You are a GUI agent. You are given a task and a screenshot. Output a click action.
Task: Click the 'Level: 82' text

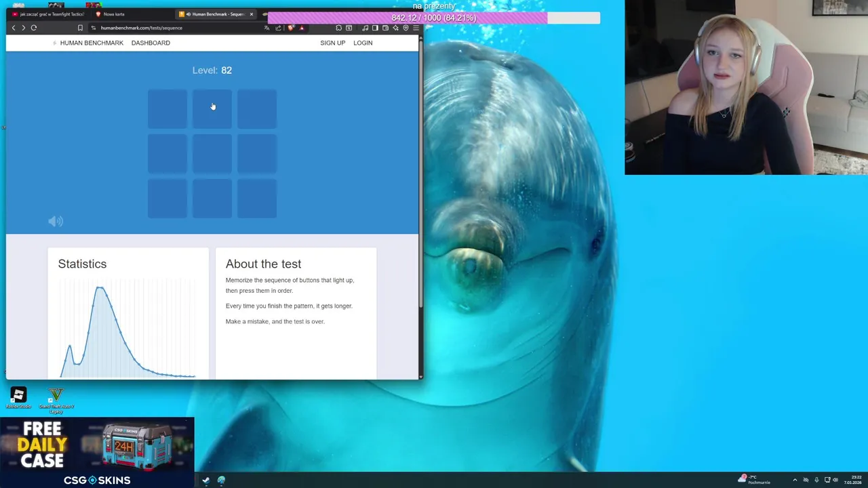coord(212,70)
